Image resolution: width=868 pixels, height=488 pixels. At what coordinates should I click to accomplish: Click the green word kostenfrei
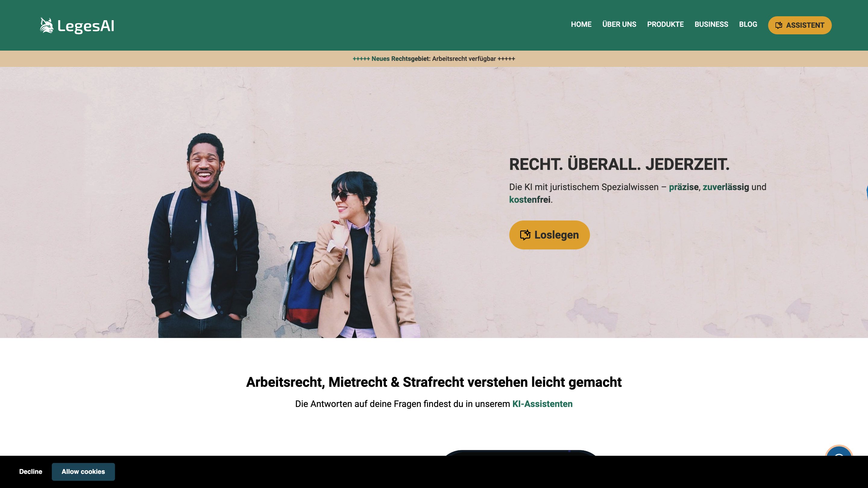click(x=529, y=200)
